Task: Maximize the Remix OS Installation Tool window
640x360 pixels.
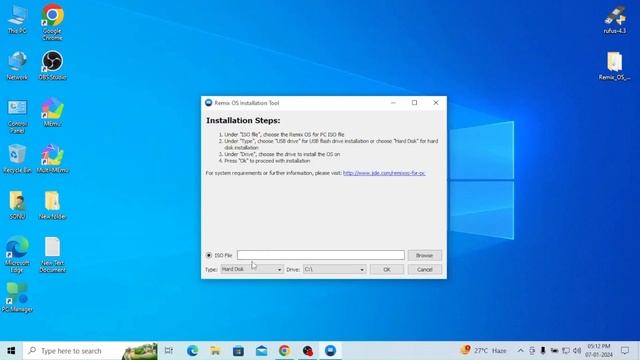Action: pyautogui.click(x=414, y=103)
